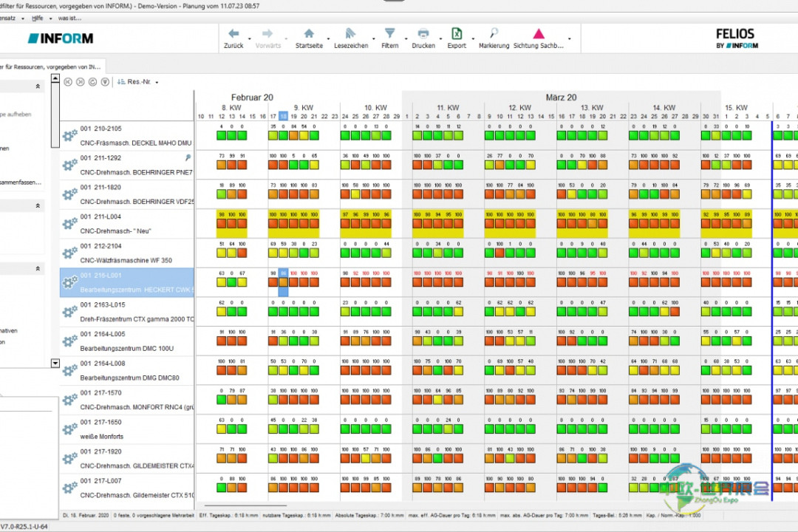Select the Markierung magnifier tool
The width and height of the screenshot is (798, 532).
[494, 33]
